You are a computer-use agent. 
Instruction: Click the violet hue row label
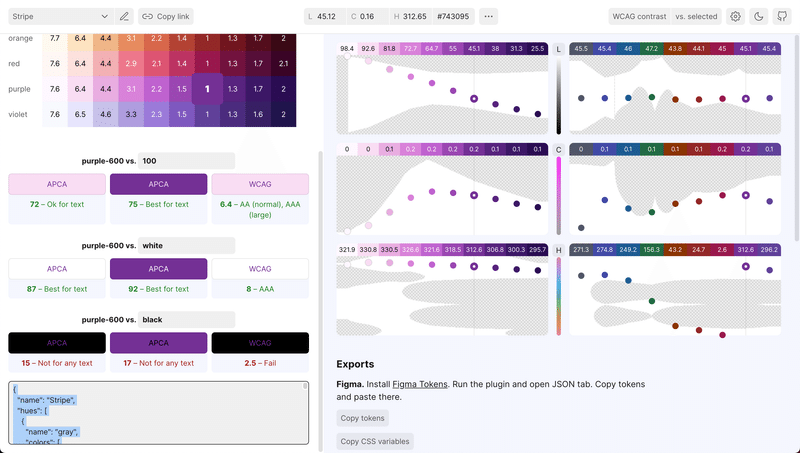pos(18,114)
